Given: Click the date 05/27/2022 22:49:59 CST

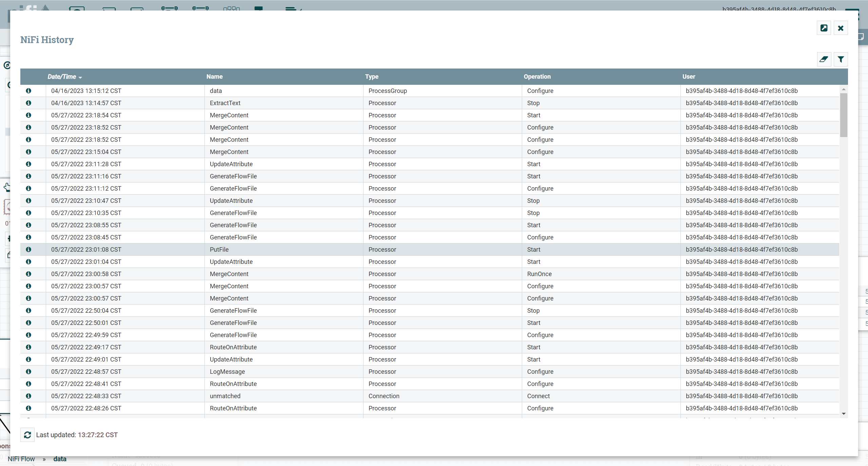Looking at the screenshot, I should click(x=86, y=335).
